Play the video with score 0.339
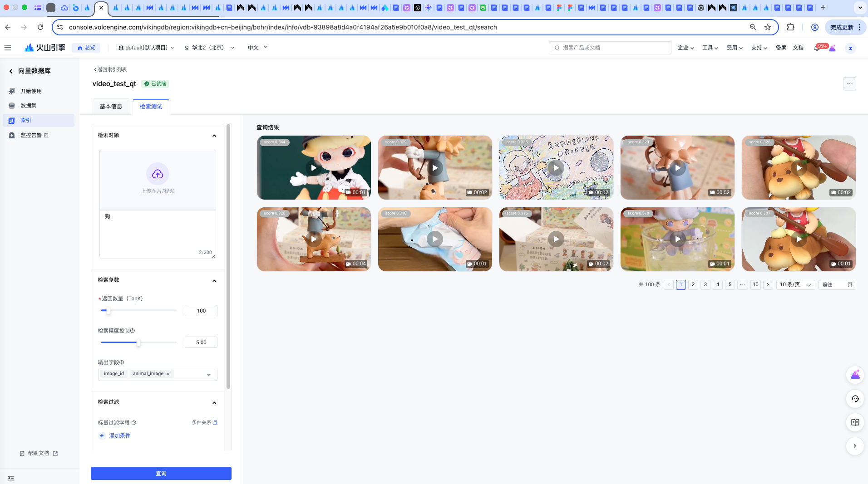This screenshot has width=868, height=484. tap(435, 168)
